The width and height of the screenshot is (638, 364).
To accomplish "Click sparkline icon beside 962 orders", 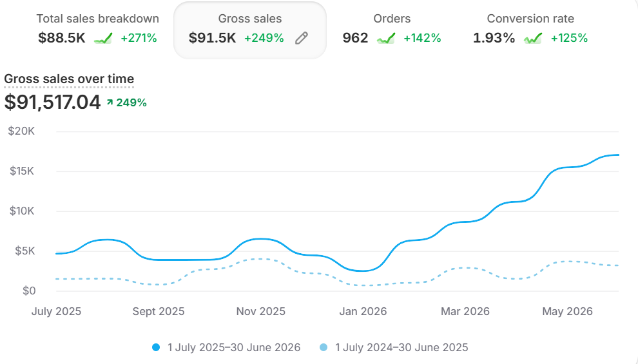I will pos(386,38).
